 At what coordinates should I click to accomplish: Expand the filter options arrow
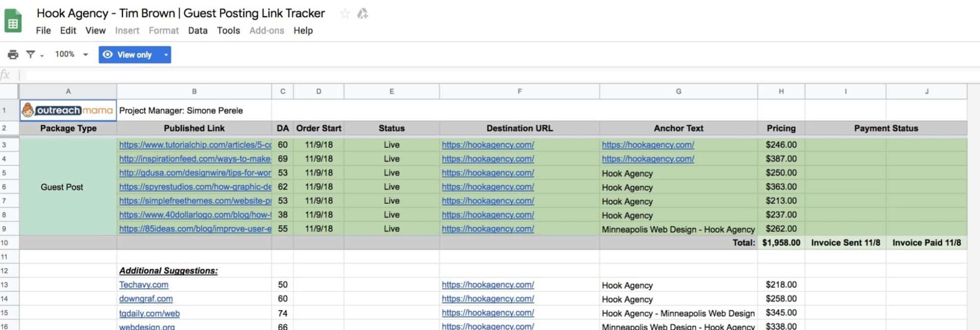[42, 56]
